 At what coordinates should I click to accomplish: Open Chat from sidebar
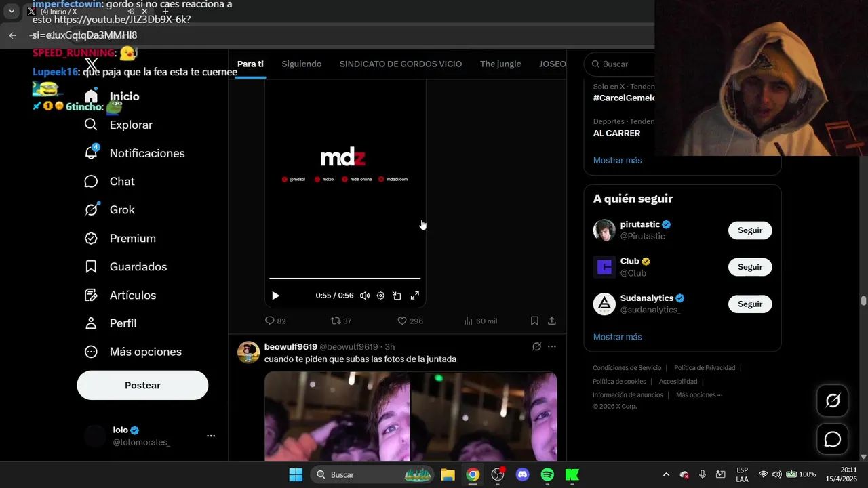click(109, 182)
